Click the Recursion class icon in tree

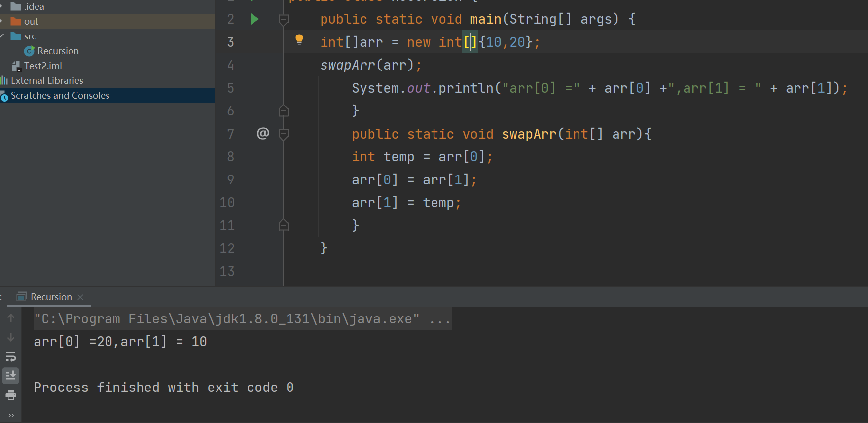(x=29, y=51)
